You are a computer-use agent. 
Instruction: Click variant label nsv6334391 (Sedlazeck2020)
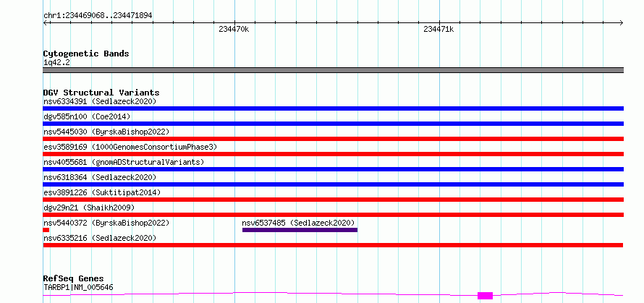click(x=100, y=101)
